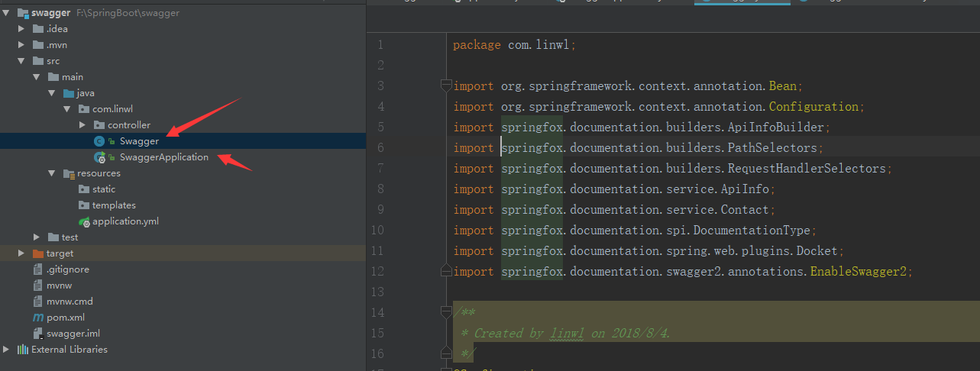Click 'PathSelectors' in the editor
The height and width of the screenshot is (371, 980).
click(772, 148)
